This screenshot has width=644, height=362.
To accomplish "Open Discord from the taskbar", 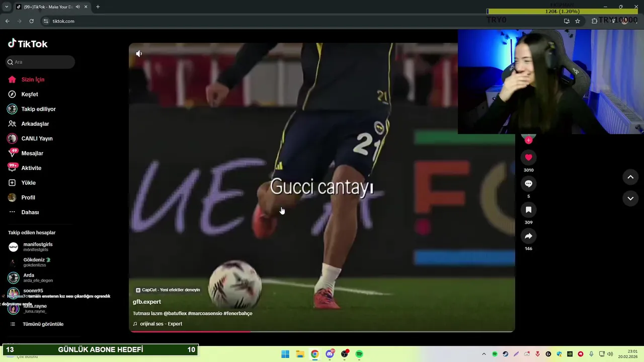I will tap(330, 354).
